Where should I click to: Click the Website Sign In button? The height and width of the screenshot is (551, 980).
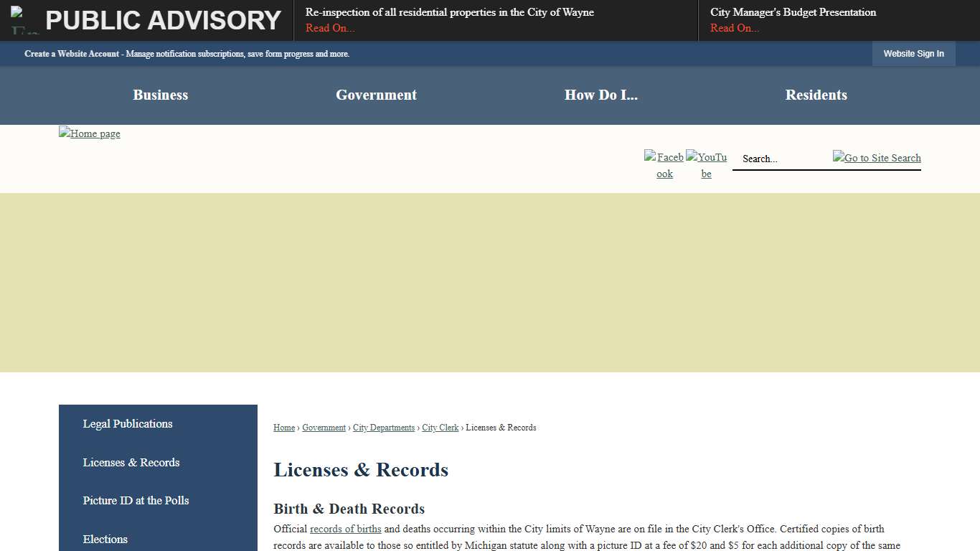pyautogui.click(x=913, y=54)
